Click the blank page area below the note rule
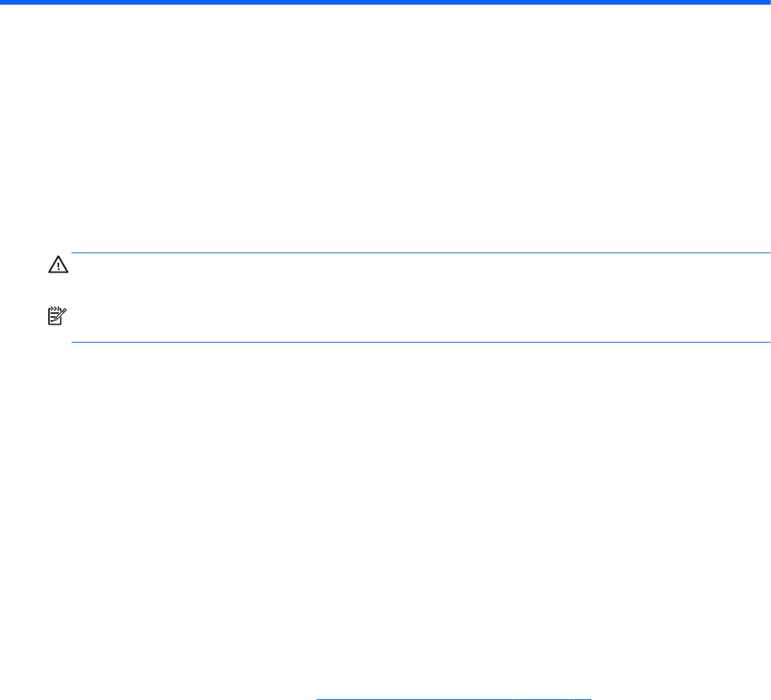The image size is (771, 700). click(x=385, y=516)
